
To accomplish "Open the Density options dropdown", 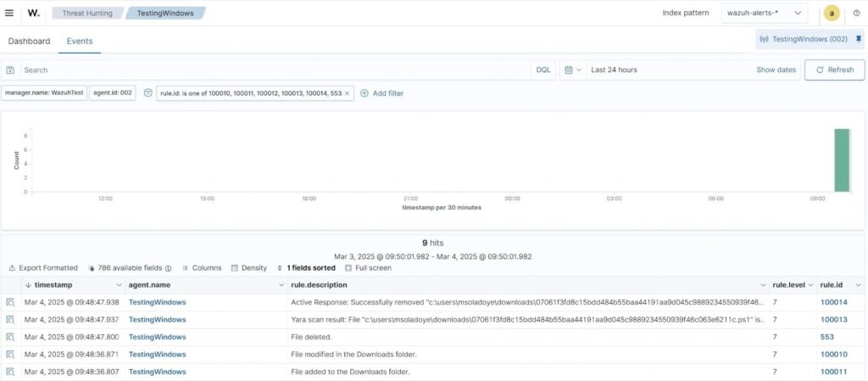I will click(248, 267).
